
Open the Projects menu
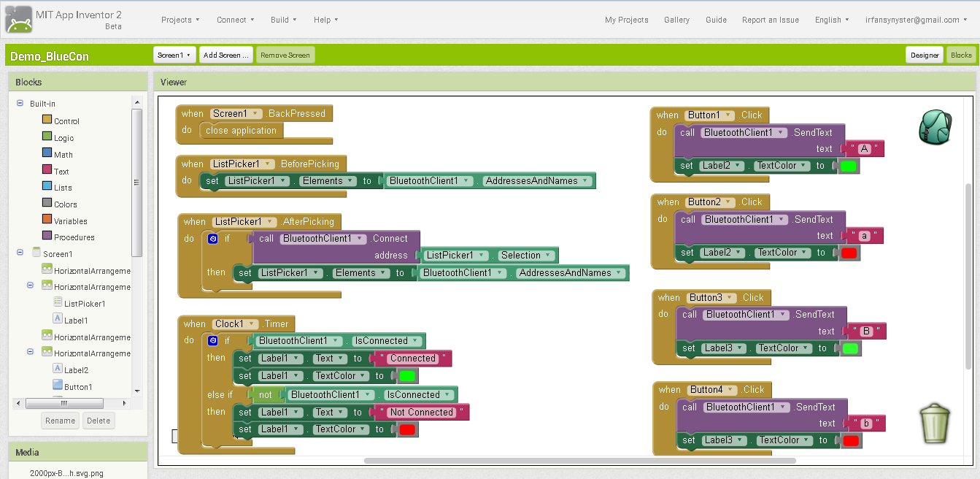pos(180,20)
